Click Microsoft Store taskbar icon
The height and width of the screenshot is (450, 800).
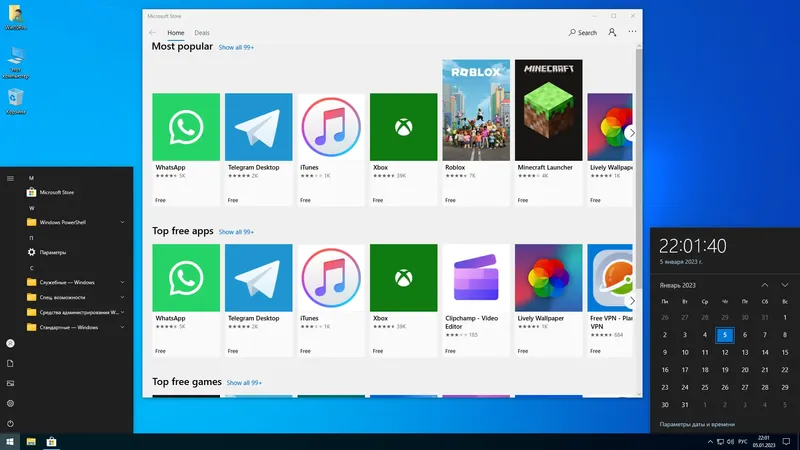pos(51,442)
